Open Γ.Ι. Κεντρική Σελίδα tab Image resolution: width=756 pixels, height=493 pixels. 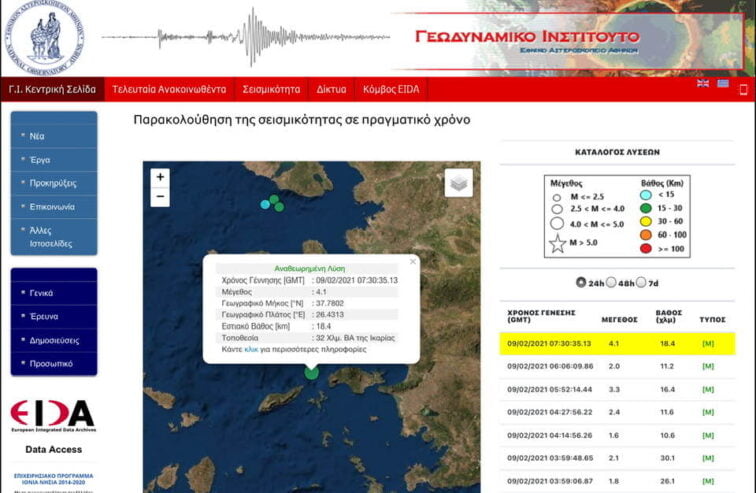click(x=53, y=89)
